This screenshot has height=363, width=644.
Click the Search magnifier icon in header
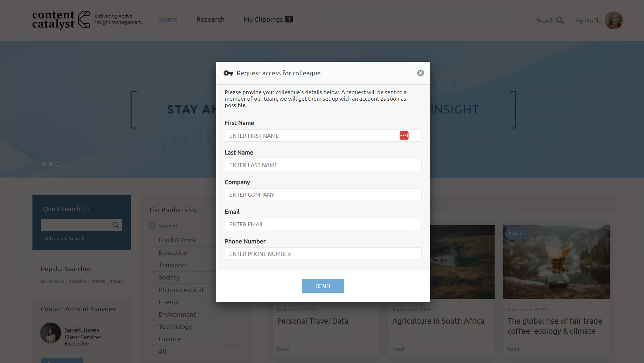pyautogui.click(x=560, y=20)
